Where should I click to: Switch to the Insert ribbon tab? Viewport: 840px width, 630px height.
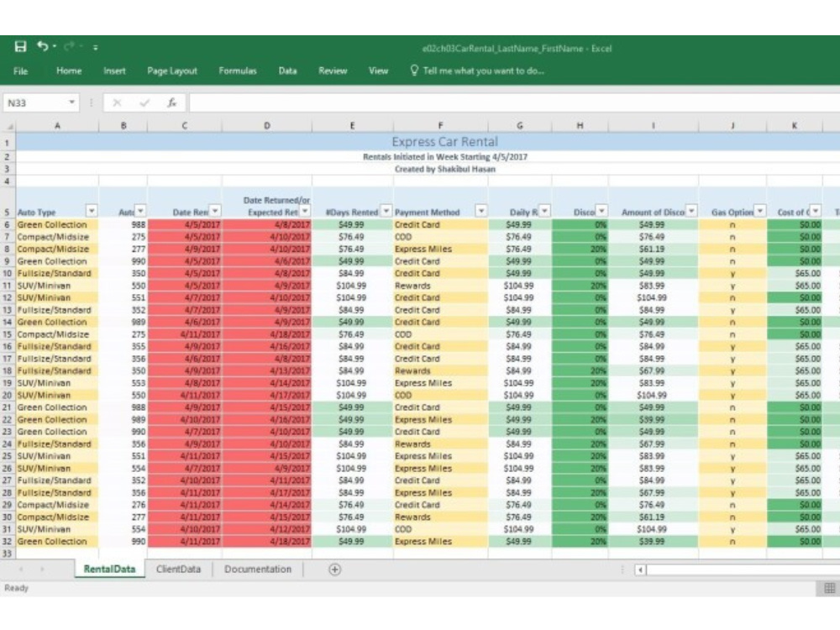point(114,71)
